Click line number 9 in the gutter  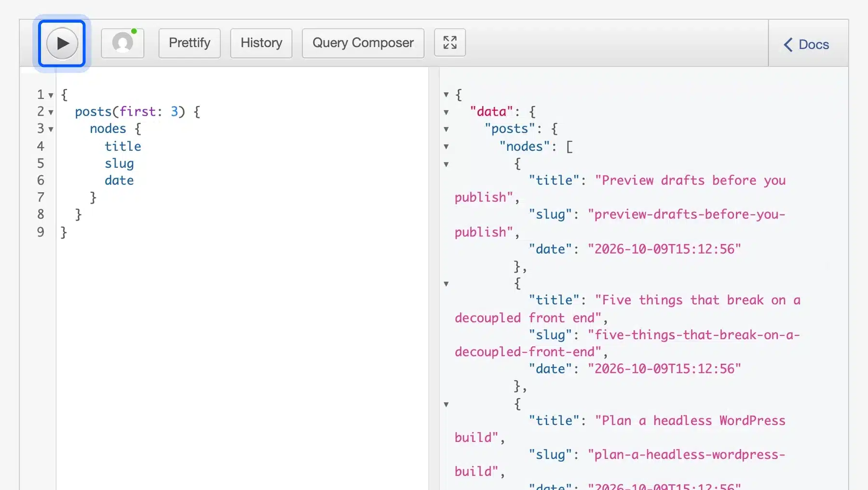tap(41, 232)
